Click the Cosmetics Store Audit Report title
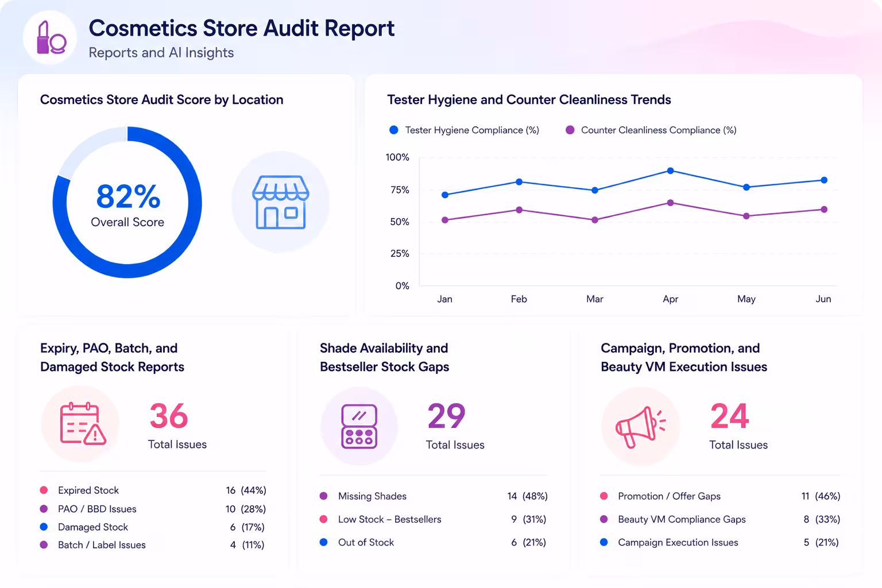The image size is (882, 588). coord(242,28)
